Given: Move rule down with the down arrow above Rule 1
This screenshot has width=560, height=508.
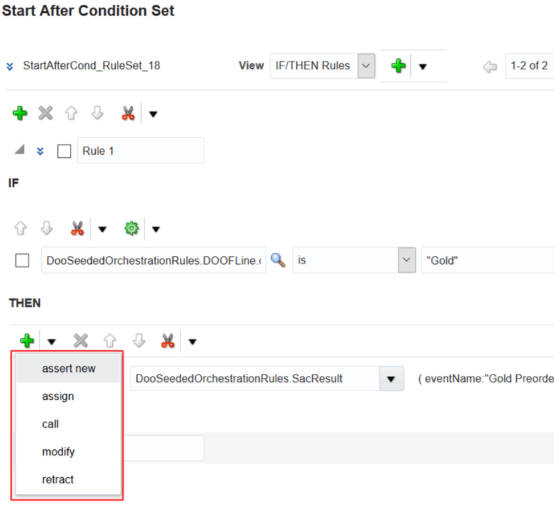Looking at the screenshot, I should click(x=97, y=113).
